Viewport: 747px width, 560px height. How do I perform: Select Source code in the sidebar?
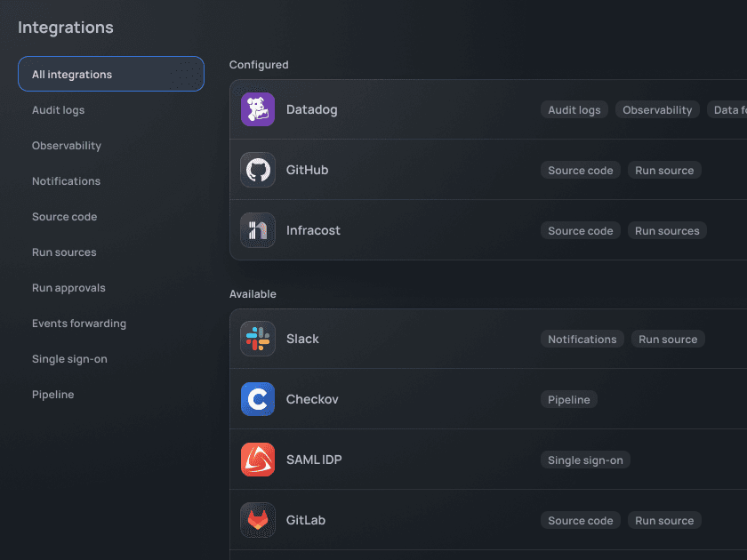click(x=64, y=216)
